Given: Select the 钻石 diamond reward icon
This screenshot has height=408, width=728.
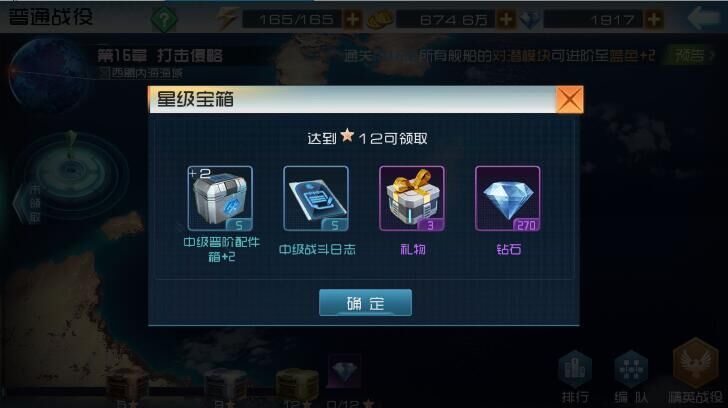Looking at the screenshot, I should [507, 198].
